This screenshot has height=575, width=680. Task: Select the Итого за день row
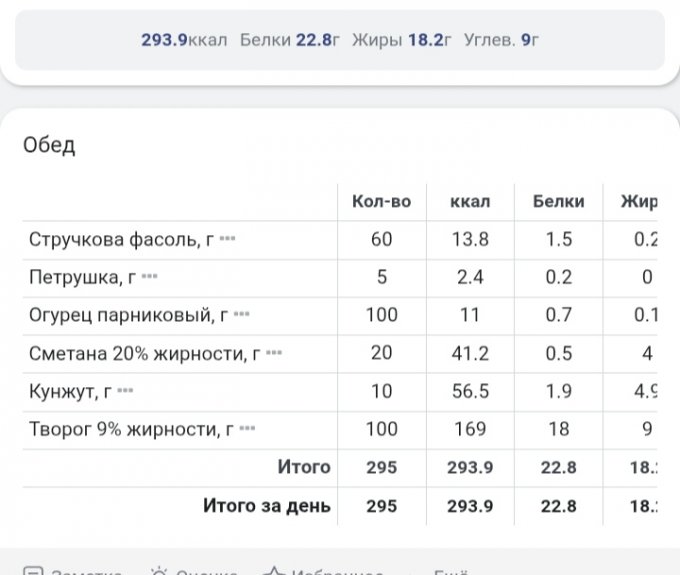click(266, 505)
